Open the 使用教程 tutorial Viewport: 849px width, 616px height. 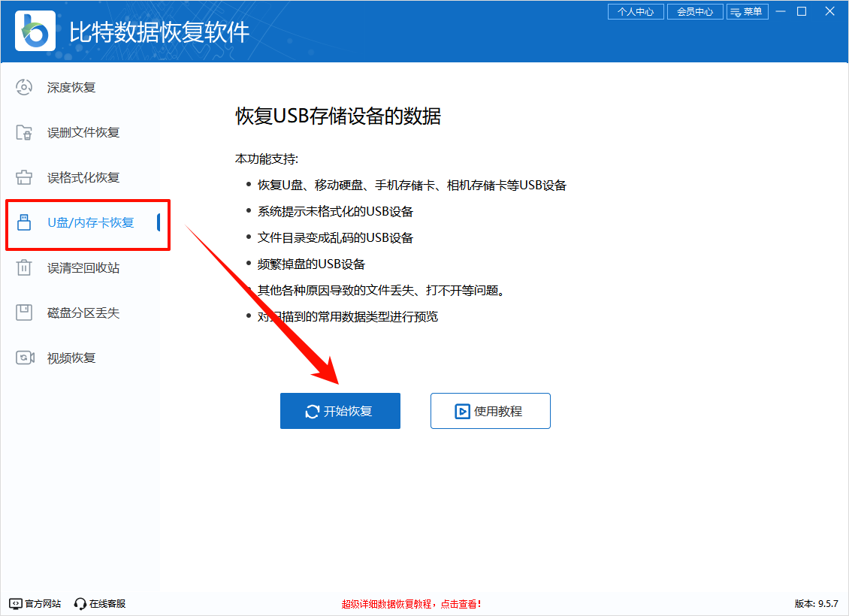point(490,411)
